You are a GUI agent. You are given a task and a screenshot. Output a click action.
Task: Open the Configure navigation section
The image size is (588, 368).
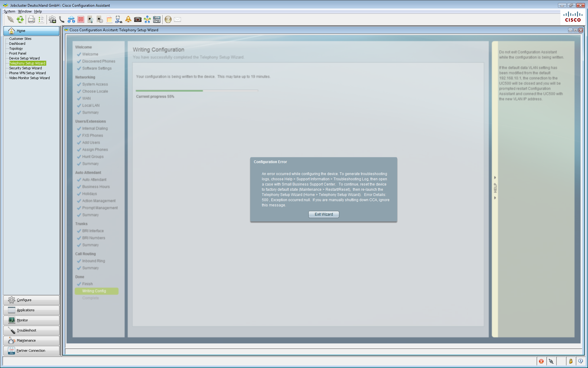pos(31,300)
